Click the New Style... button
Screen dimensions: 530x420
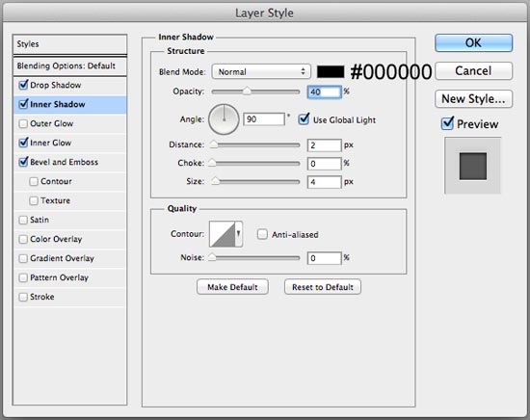click(473, 99)
